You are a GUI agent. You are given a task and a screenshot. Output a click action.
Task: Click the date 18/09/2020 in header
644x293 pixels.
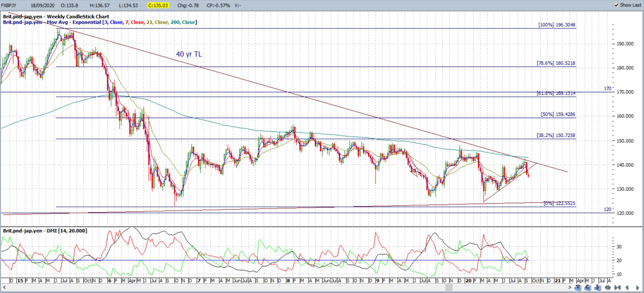coord(43,5)
